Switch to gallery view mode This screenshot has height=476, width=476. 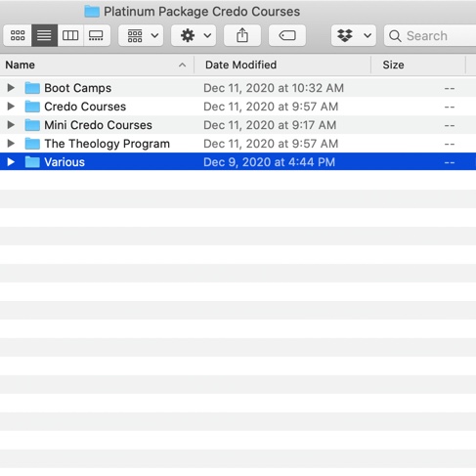coord(97,35)
